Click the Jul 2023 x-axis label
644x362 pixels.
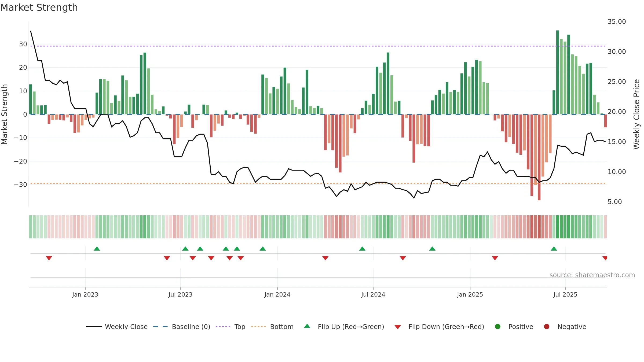pyautogui.click(x=181, y=294)
